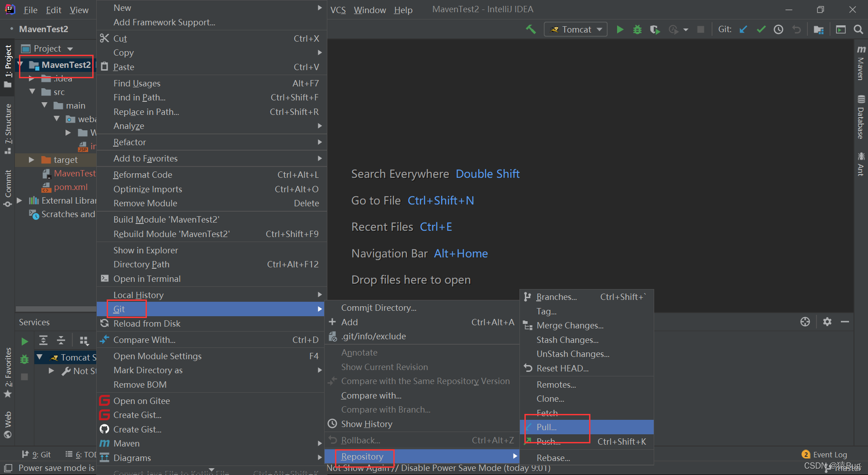Select Push... in the Repository submenu

point(587,442)
